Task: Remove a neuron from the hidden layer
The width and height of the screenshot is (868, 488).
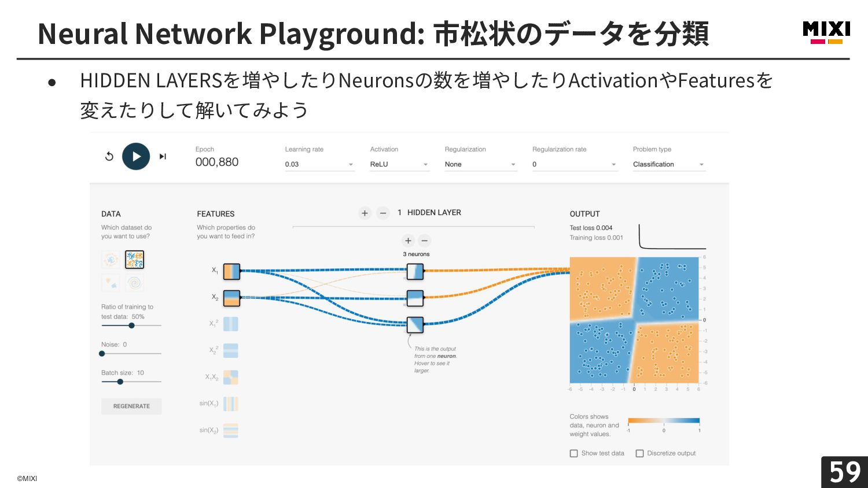Action: pyautogui.click(x=425, y=241)
